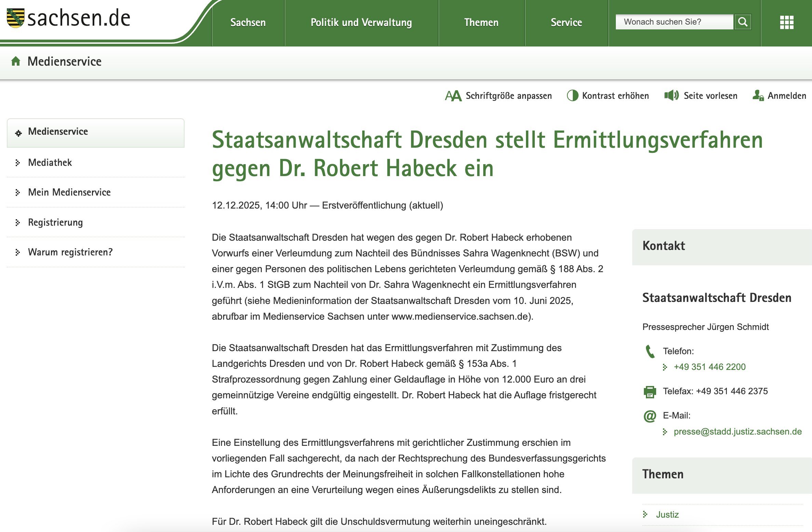The height and width of the screenshot is (532, 812).
Task: Click the Schriftgröße anpassen AA icon
Action: [453, 96]
